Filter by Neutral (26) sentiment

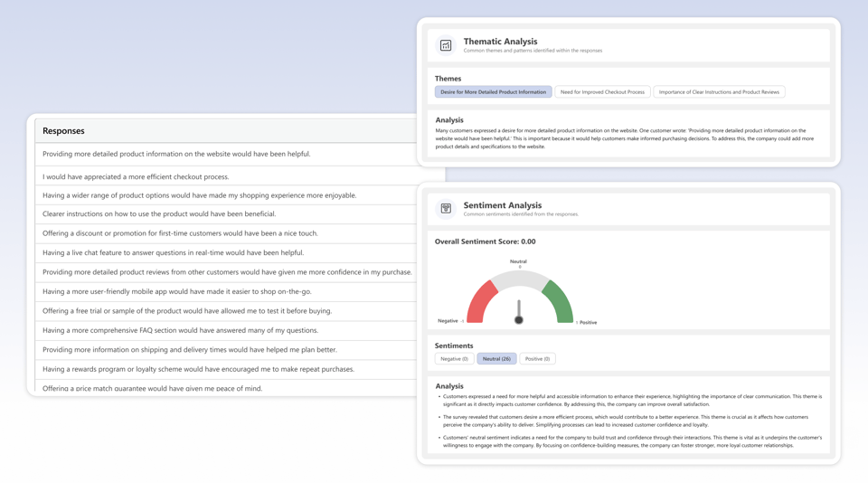496,359
